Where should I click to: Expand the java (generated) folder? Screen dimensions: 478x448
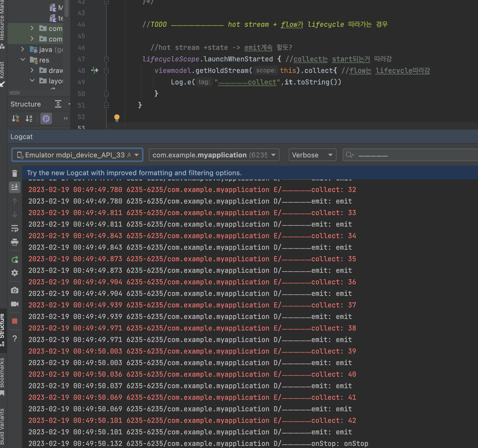tap(23, 49)
